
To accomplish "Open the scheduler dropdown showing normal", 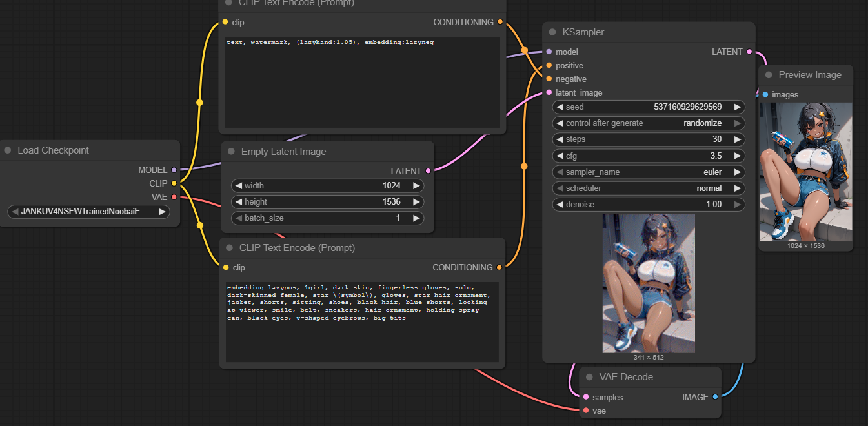I will point(649,188).
